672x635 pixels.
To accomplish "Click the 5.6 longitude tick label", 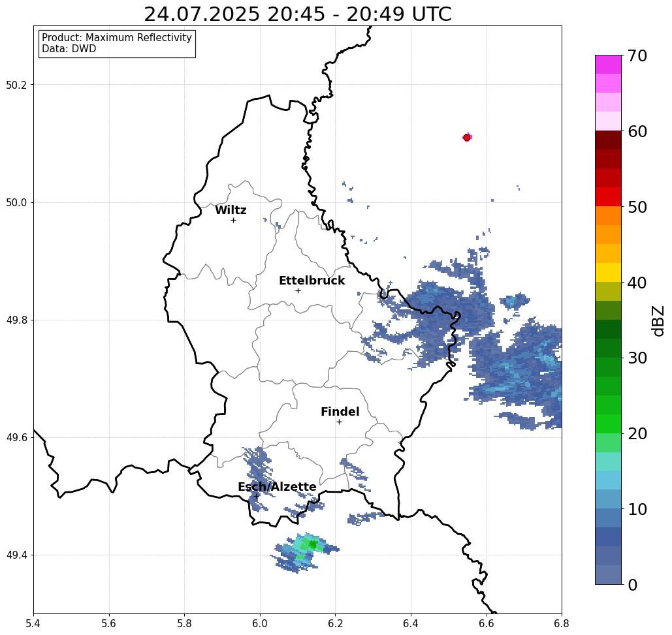I will [x=109, y=623].
